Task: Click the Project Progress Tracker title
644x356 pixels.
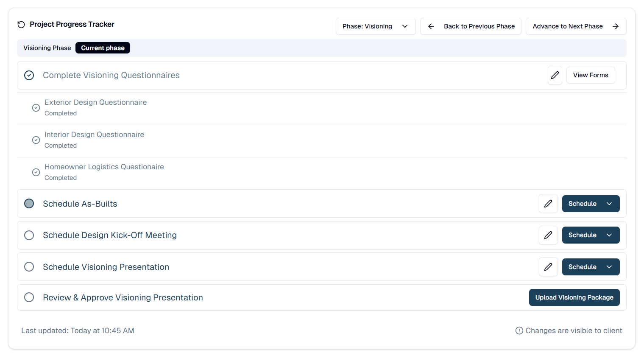Action: tap(72, 25)
